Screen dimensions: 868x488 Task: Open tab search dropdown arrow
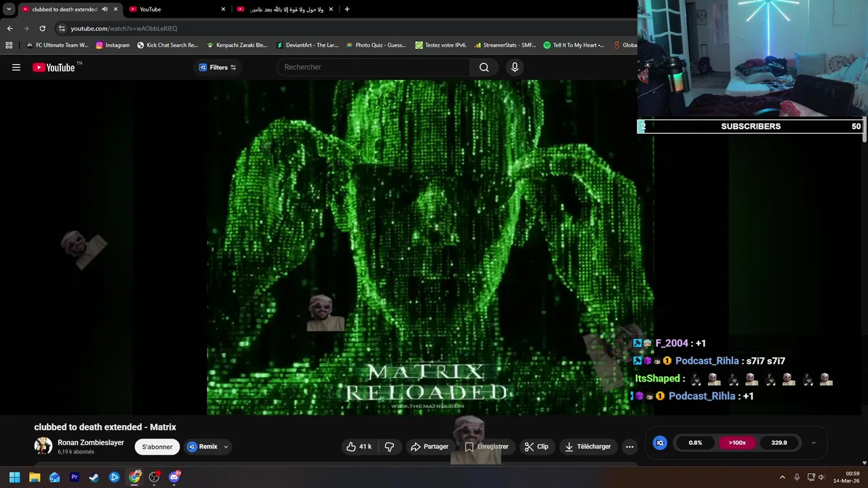(x=9, y=9)
